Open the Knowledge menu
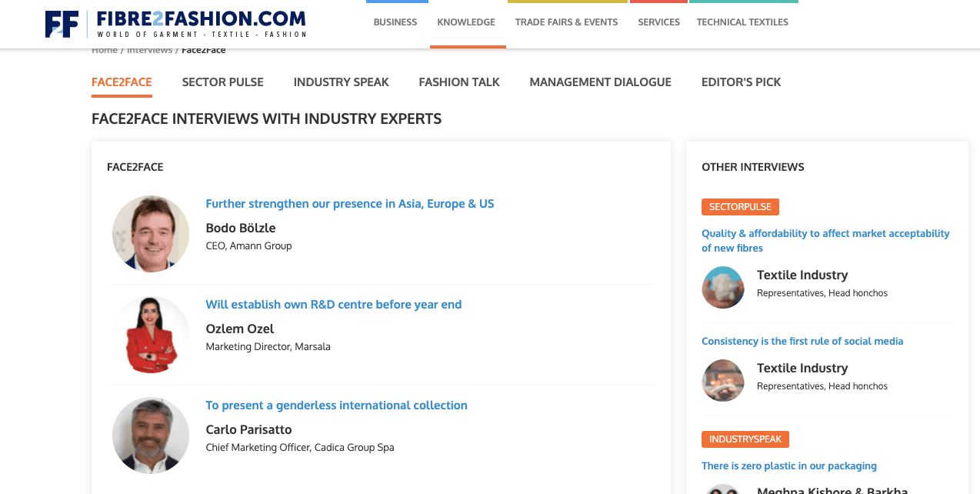 466,22
